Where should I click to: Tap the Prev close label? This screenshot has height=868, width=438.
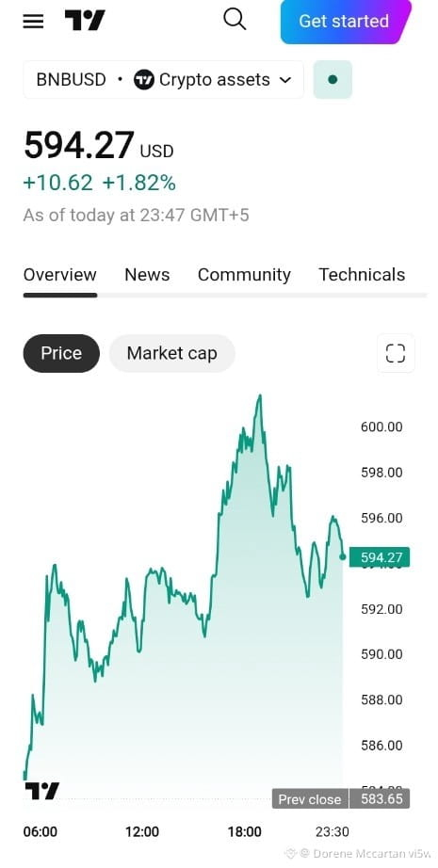point(310,799)
